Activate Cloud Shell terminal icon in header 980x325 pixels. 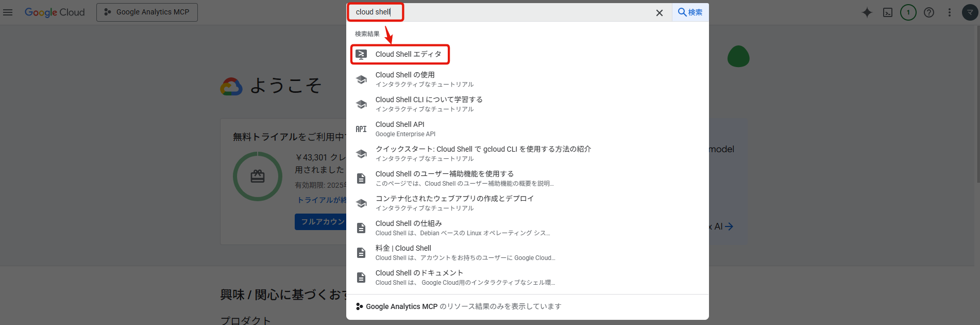pos(888,12)
